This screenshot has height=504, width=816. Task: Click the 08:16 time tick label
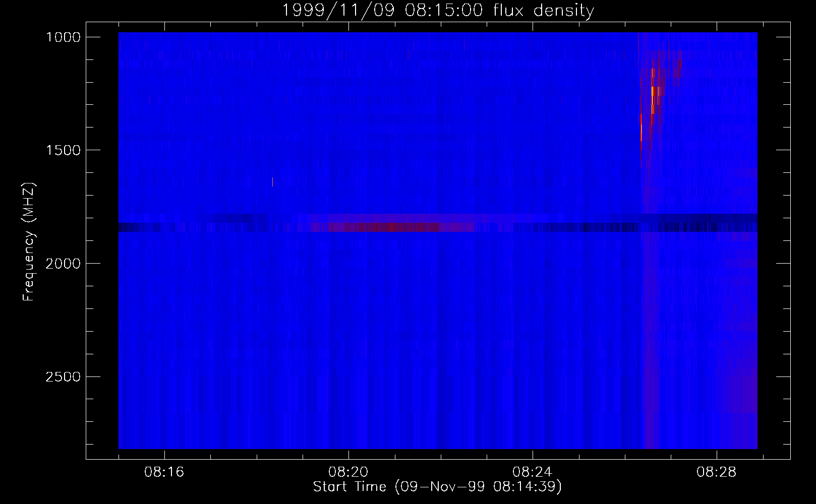click(164, 472)
